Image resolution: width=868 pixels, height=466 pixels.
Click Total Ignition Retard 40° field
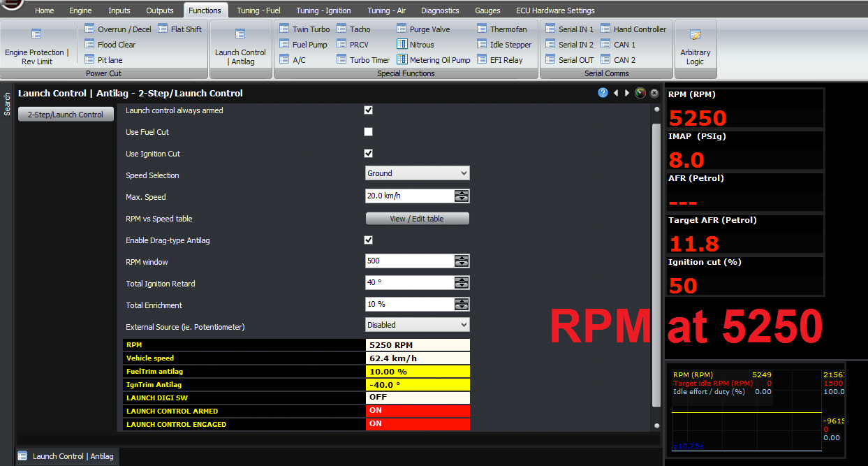pyautogui.click(x=410, y=283)
